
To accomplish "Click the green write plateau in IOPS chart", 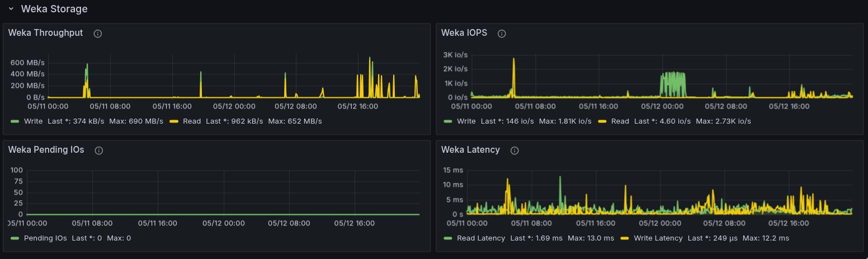I will point(673,84).
